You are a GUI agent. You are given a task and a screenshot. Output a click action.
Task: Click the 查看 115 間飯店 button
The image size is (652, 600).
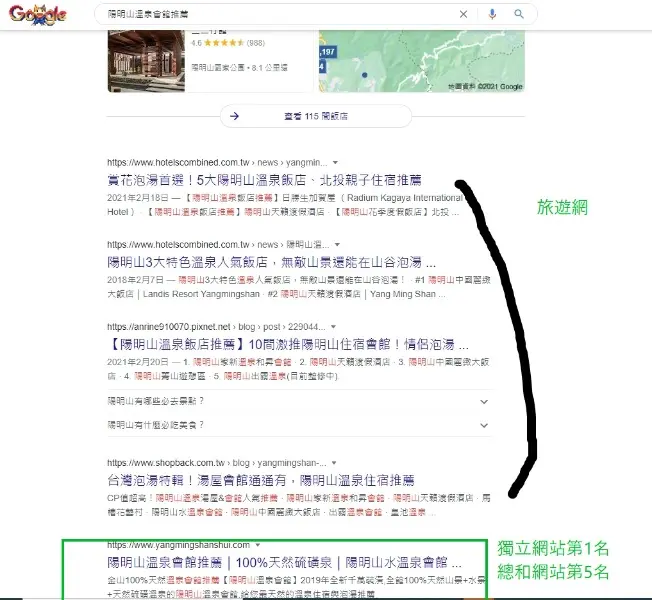[x=316, y=116]
